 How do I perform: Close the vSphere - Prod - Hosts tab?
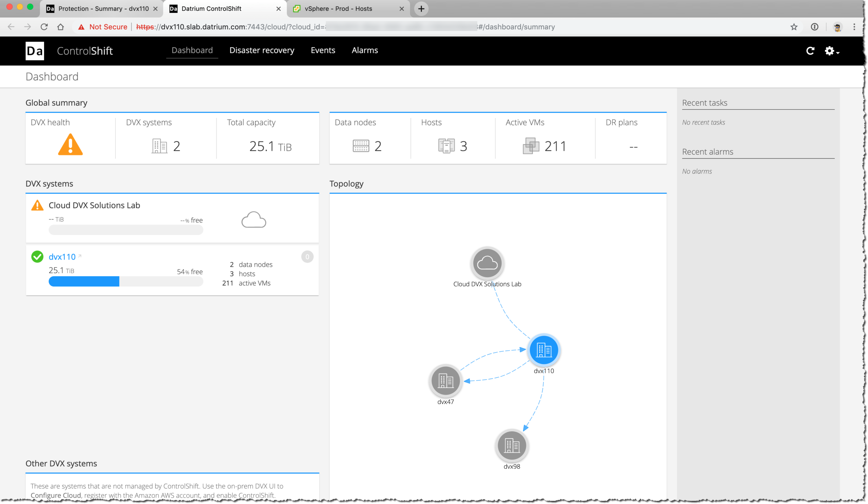coord(401,8)
